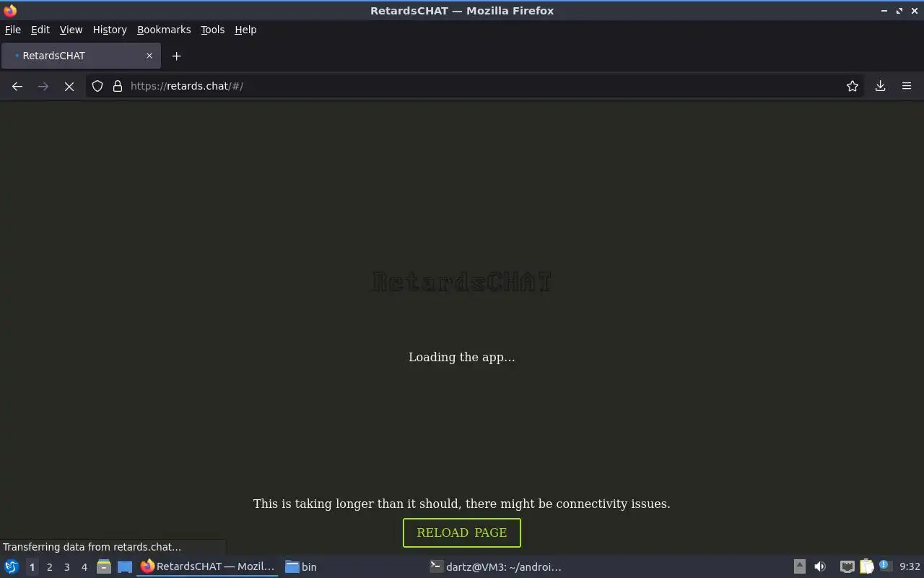Open the Tools menu
924x578 pixels.
tap(212, 30)
